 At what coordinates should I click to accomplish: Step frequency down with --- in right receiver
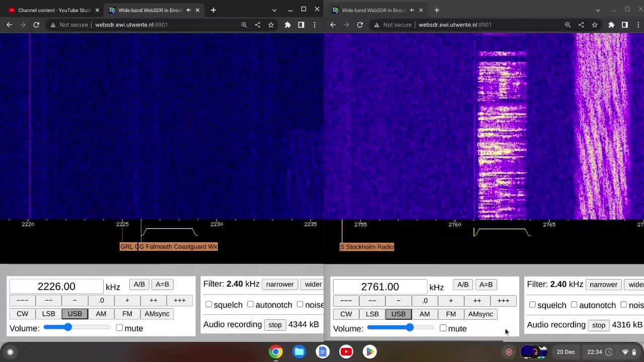pos(346,301)
